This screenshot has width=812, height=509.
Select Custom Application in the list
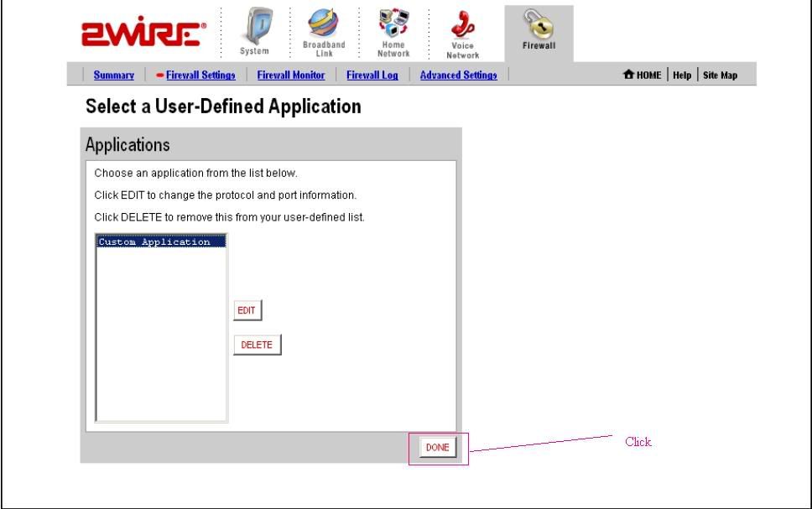coord(161,242)
